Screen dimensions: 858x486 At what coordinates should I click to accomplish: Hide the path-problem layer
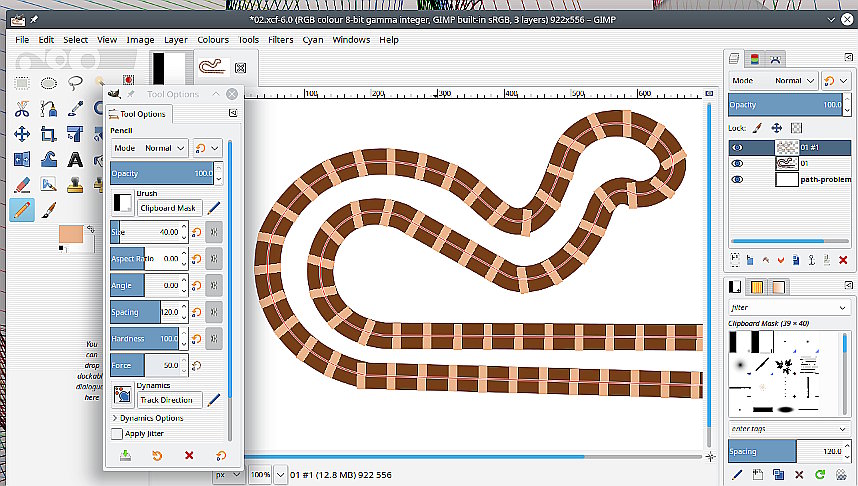click(x=739, y=180)
